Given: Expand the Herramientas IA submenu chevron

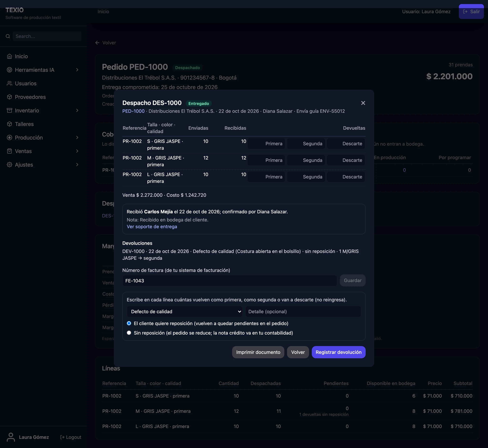Looking at the screenshot, I should coord(77,70).
